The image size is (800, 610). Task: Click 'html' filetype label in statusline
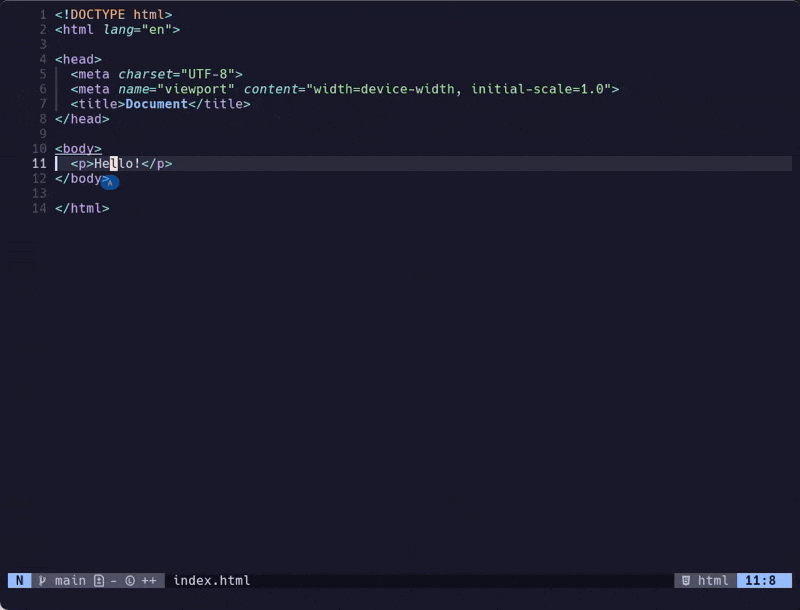713,580
